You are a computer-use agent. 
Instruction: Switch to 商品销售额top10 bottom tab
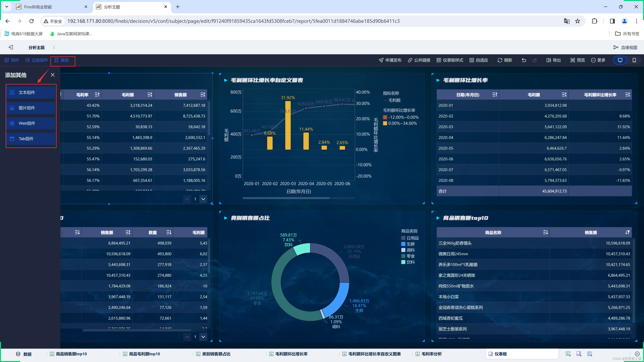[68, 354]
